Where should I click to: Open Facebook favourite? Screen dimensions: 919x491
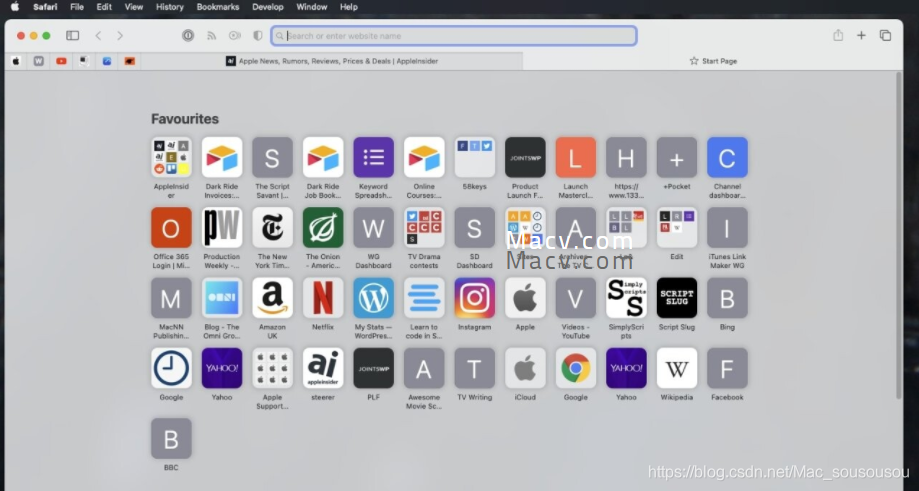(727, 368)
